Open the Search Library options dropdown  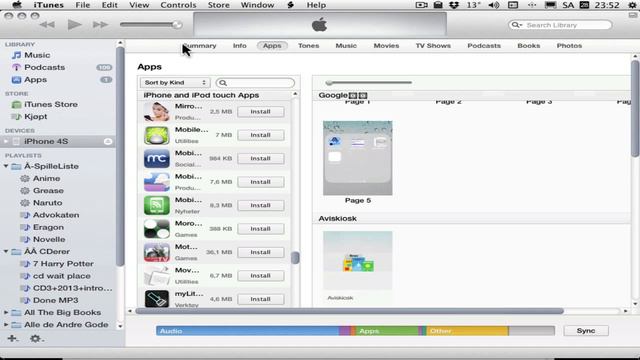point(517,25)
